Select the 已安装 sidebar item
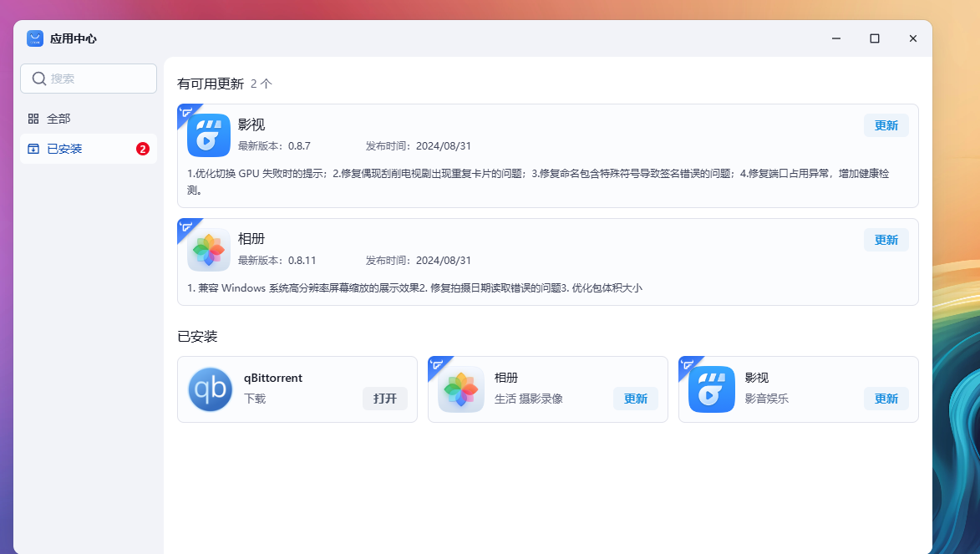Screen dimensions: 980x554 [64, 149]
